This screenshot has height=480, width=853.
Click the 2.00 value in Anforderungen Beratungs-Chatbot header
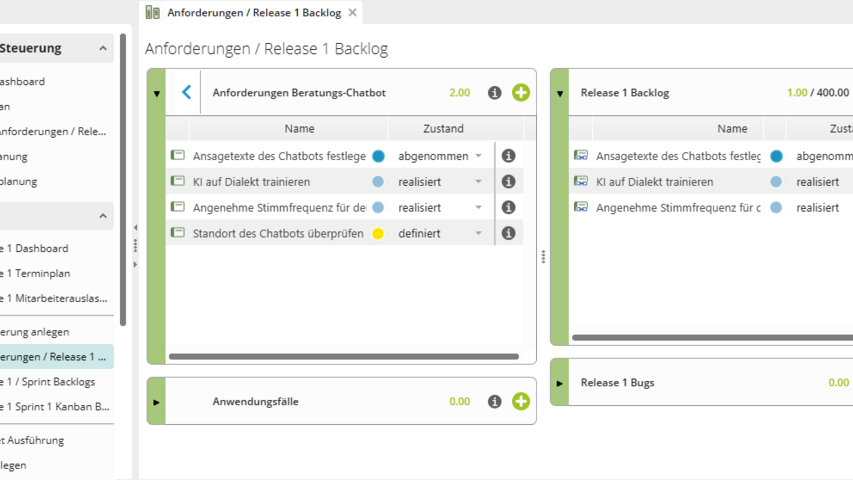pyautogui.click(x=460, y=93)
